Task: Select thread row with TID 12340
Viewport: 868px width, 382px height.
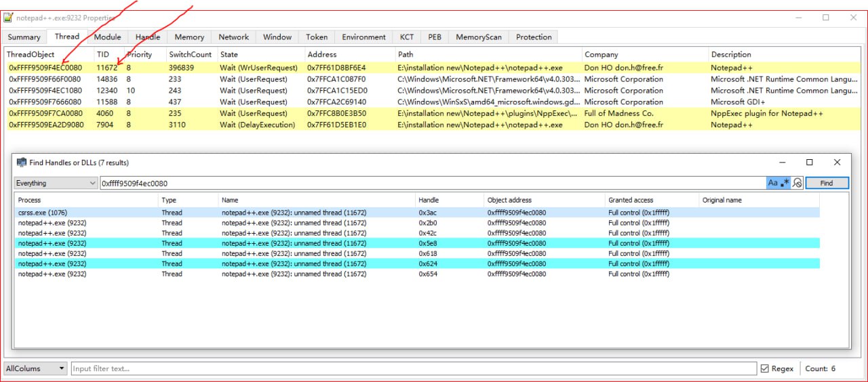Action: pos(433,91)
